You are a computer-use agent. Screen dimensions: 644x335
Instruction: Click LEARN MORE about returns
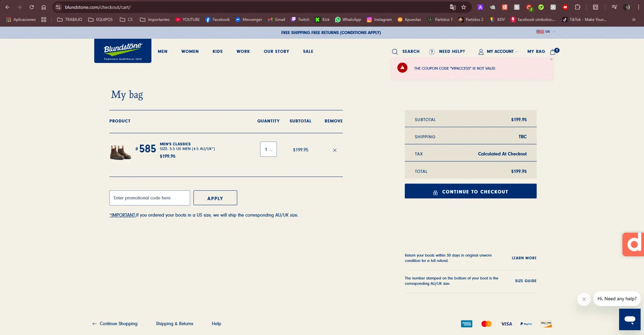click(524, 258)
